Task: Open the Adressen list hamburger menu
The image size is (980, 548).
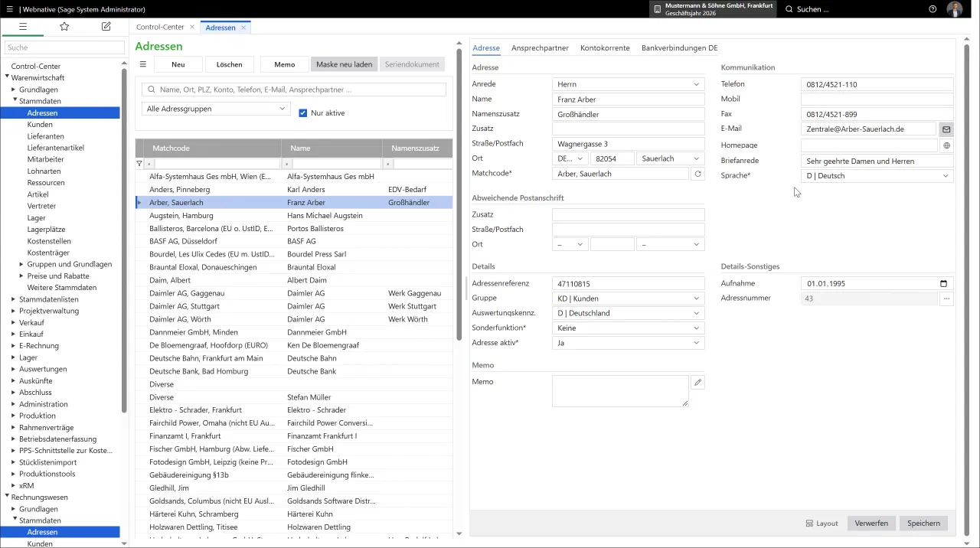Action: coord(142,64)
